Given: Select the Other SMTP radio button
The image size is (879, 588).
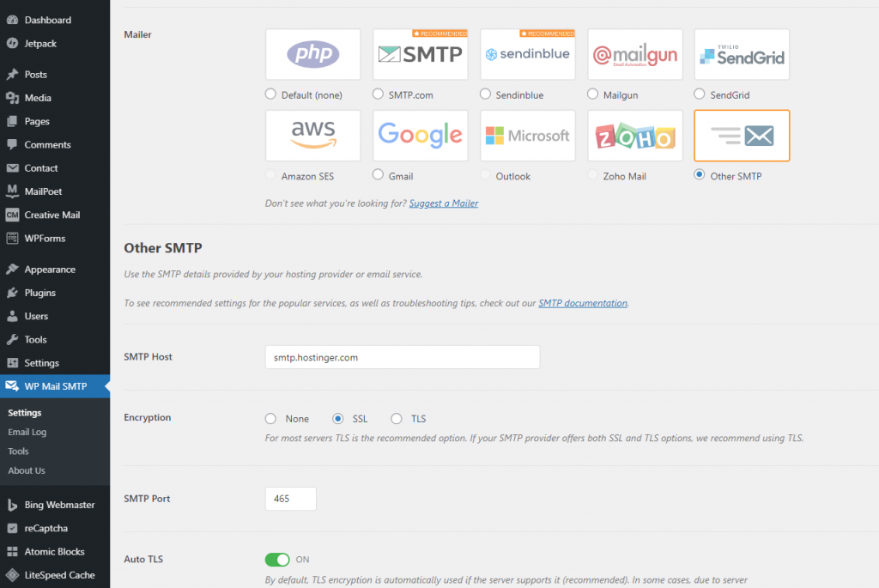Looking at the screenshot, I should pyautogui.click(x=699, y=175).
